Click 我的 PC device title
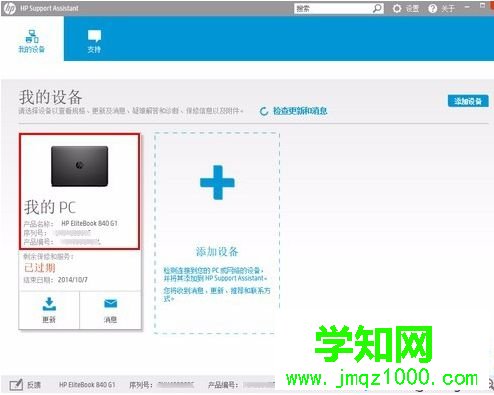 (50, 207)
